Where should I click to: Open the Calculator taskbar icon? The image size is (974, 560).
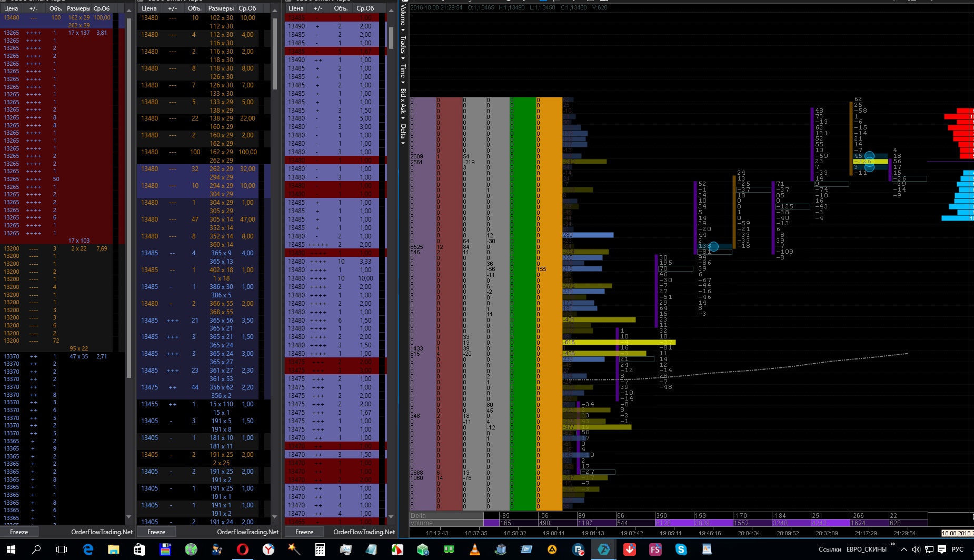click(320, 549)
